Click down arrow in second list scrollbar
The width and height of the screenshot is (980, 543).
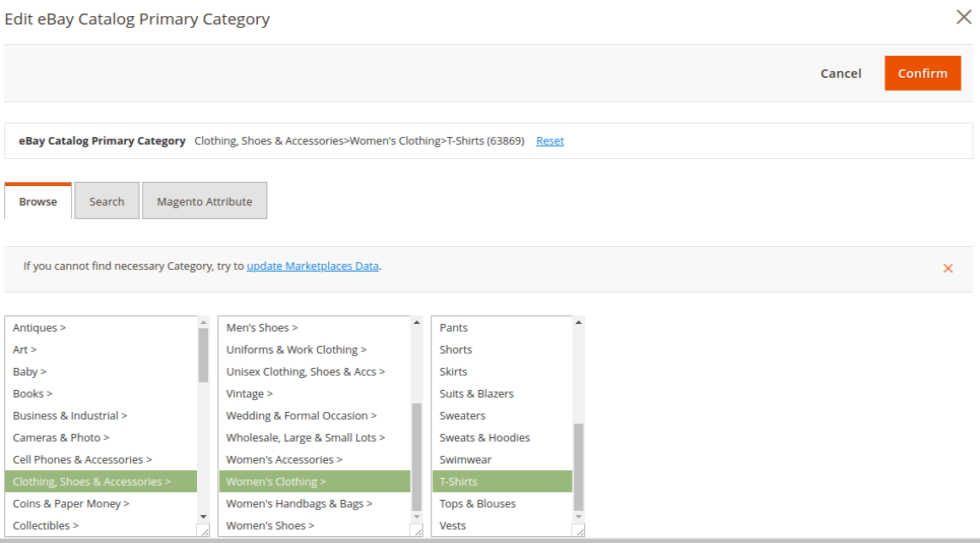[x=416, y=516]
